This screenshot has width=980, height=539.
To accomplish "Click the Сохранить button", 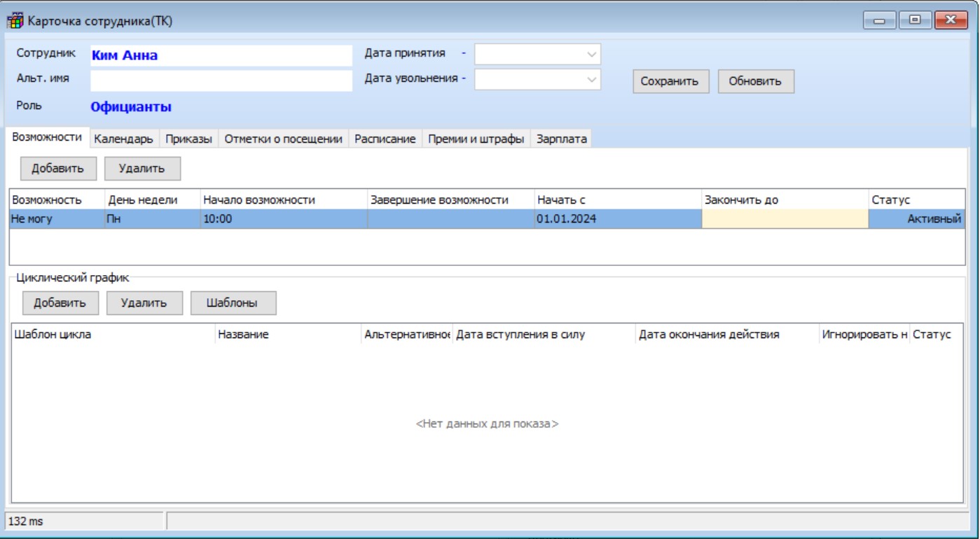I will (670, 81).
